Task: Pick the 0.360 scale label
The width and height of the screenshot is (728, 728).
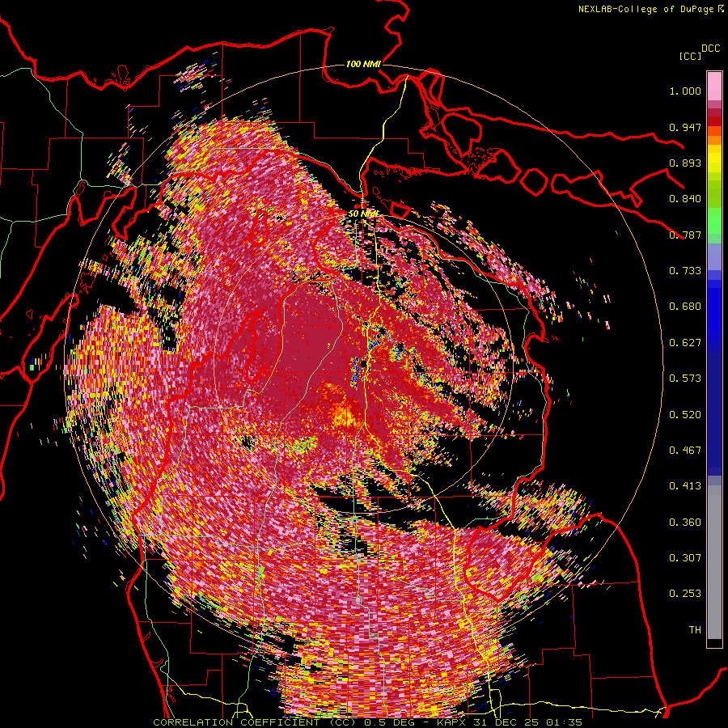Action: pyautogui.click(x=685, y=523)
